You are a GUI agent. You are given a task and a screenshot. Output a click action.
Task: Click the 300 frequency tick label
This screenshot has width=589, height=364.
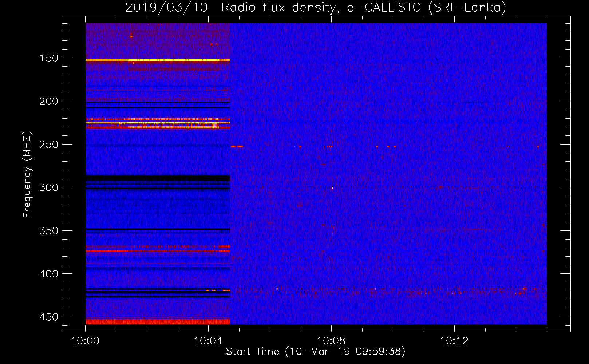click(x=49, y=187)
